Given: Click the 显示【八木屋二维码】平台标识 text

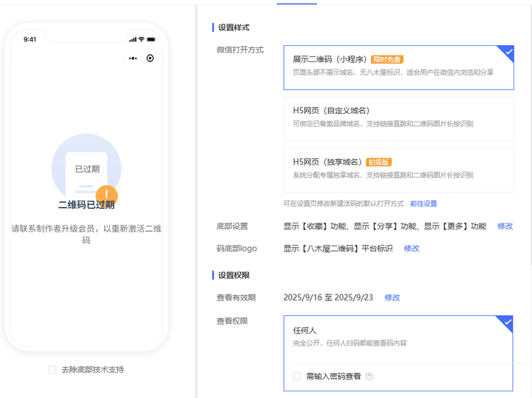Looking at the screenshot, I should tap(338, 249).
